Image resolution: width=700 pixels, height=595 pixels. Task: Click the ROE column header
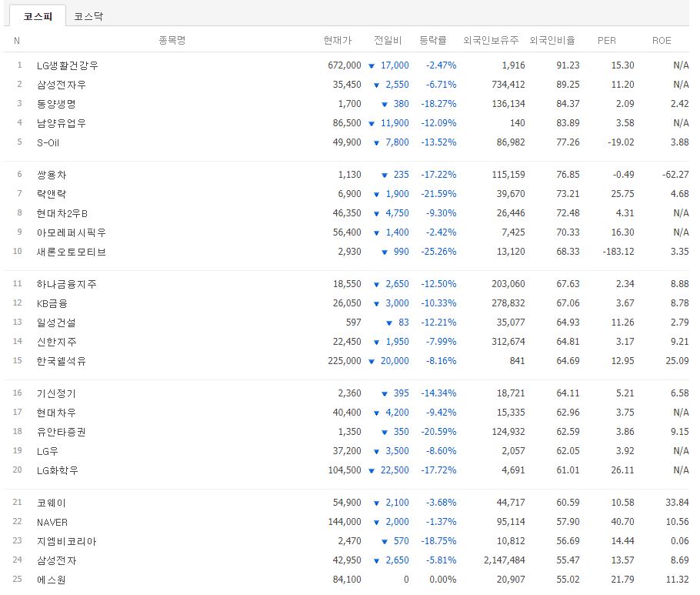662,41
